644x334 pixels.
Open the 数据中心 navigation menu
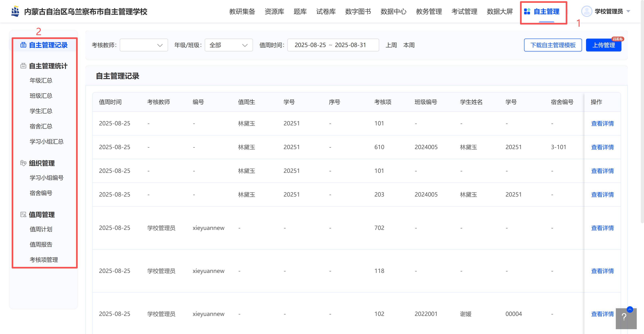click(393, 11)
